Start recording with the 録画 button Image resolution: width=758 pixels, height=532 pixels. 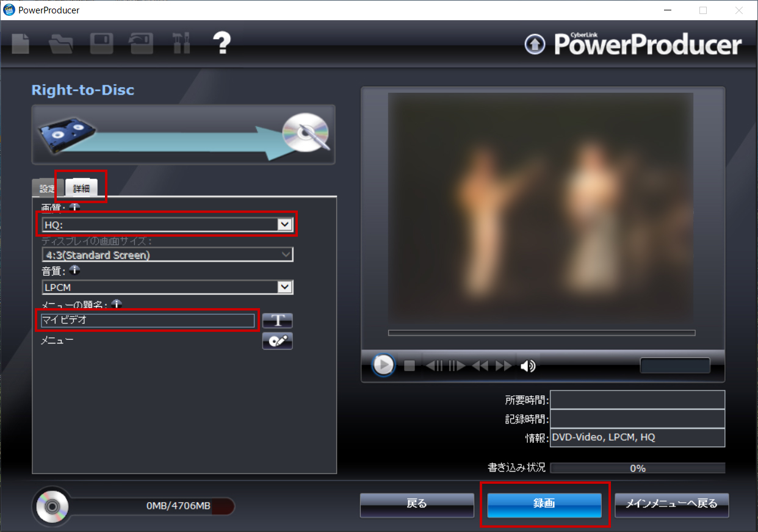[544, 505]
